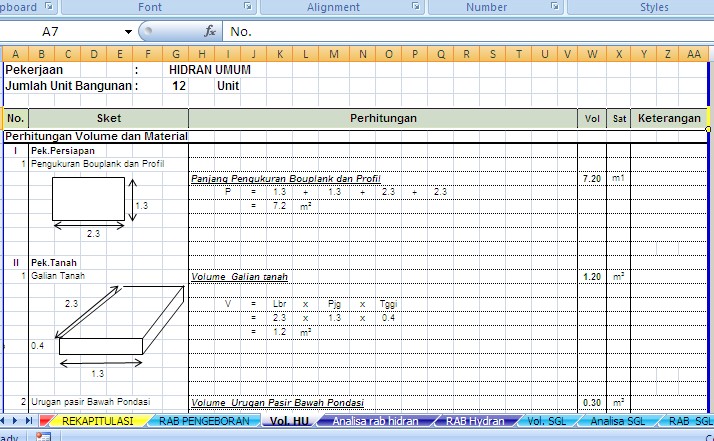Switch to the RAB PENGEBORAN sheet tab
Image resolution: width=714 pixels, height=441 pixels.
(x=204, y=421)
